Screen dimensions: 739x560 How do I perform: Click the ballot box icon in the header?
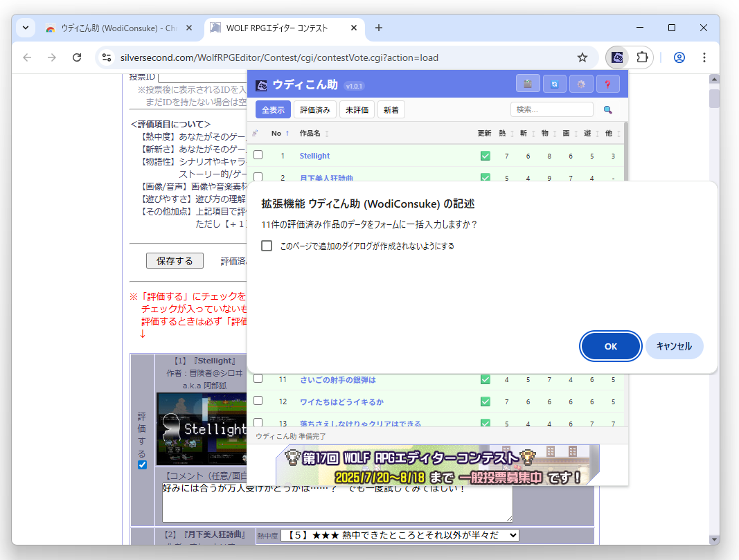[528, 83]
